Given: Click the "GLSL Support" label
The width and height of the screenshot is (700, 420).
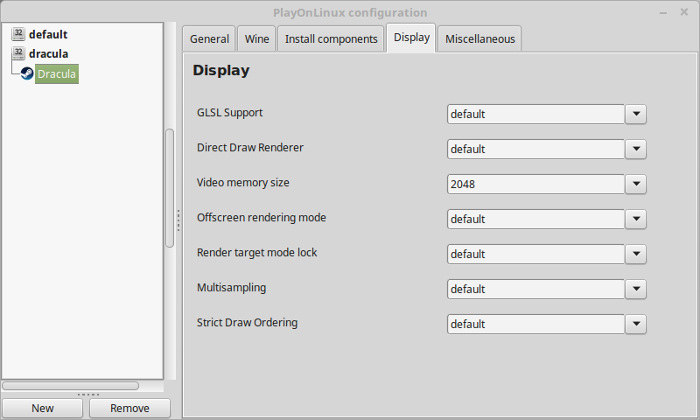Looking at the screenshot, I should (229, 112).
